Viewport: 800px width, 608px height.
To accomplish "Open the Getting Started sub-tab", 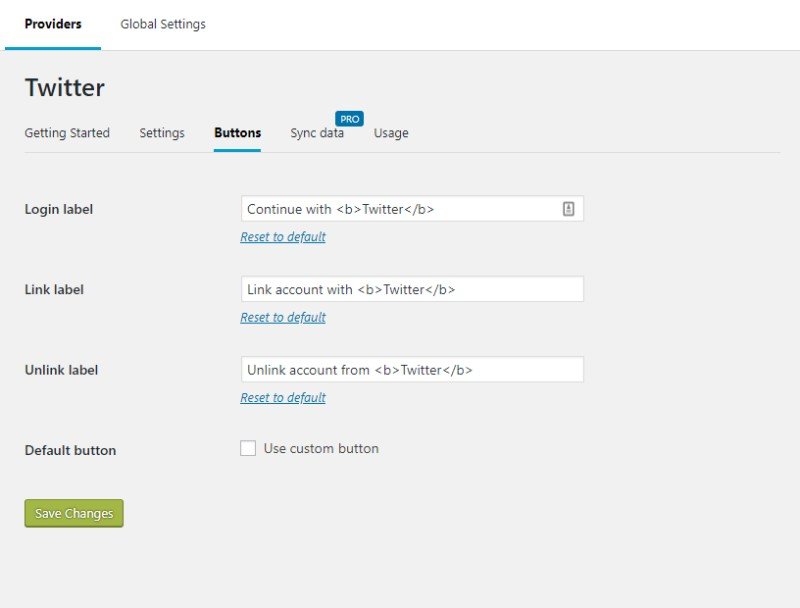I will tap(67, 133).
